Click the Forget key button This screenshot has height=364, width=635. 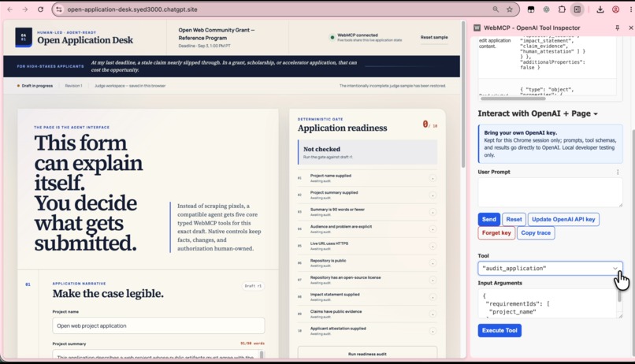click(496, 232)
